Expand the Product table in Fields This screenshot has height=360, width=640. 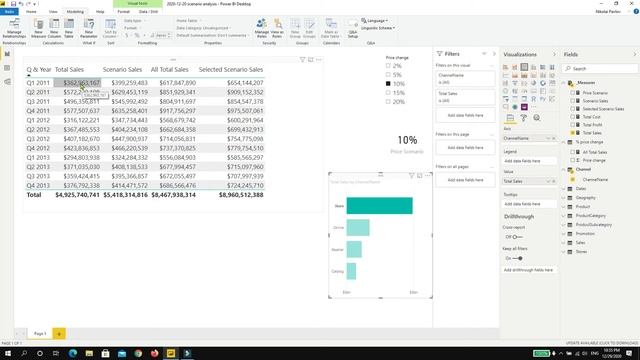coord(564,207)
